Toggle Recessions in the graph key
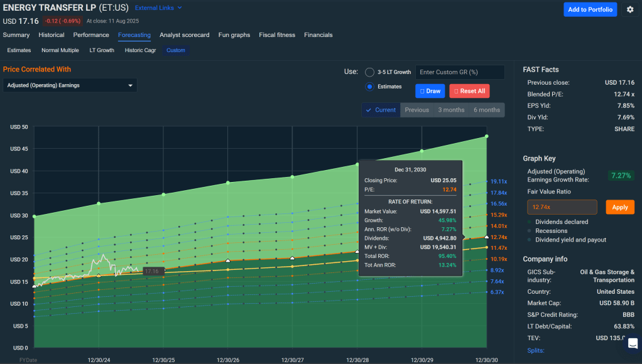The height and width of the screenshot is (364, 642). coord(550,231)
